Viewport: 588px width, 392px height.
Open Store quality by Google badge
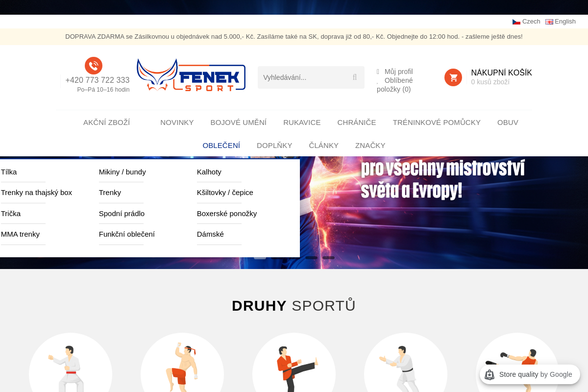click(x=530, y=374)
